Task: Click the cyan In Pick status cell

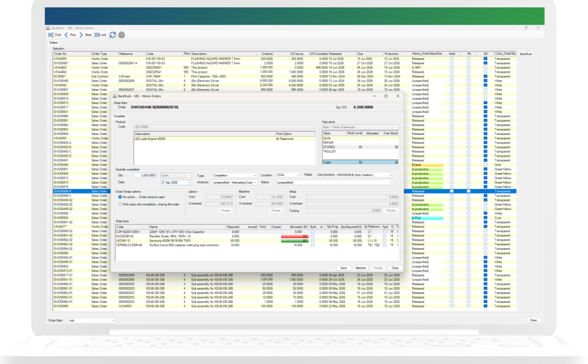Action: 427,218
